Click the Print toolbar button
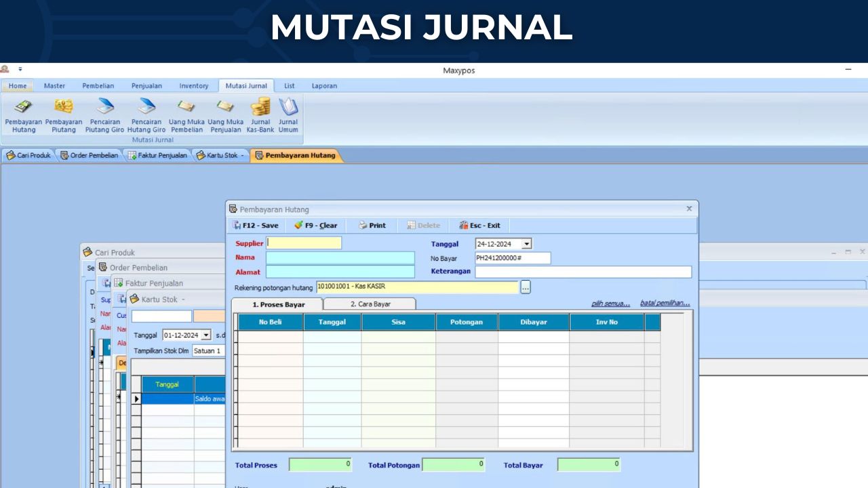 tap(372, 226)
